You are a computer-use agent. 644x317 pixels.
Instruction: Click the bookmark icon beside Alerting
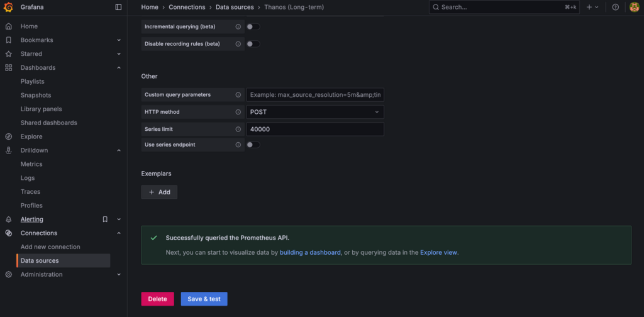(x=105, y=220)
